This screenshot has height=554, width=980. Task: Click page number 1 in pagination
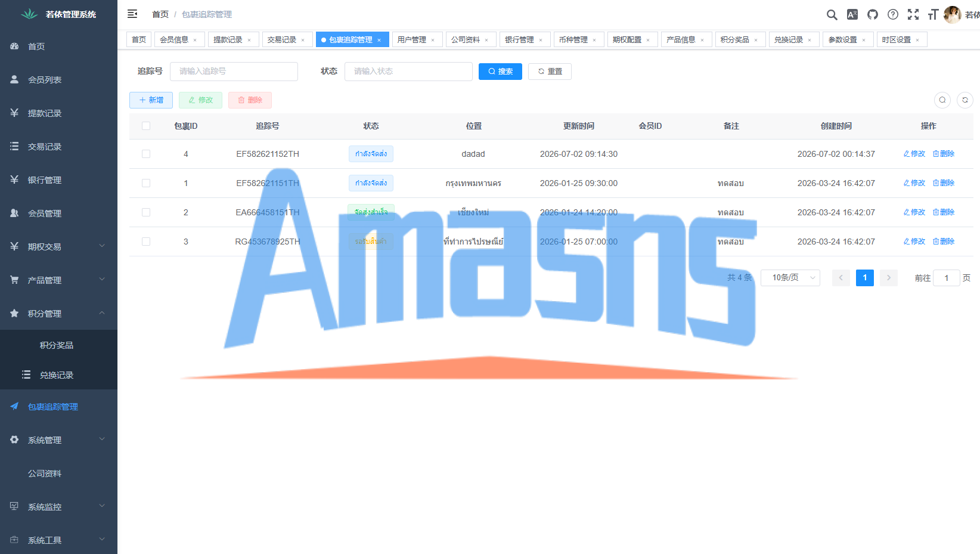[x=865, y=278]
